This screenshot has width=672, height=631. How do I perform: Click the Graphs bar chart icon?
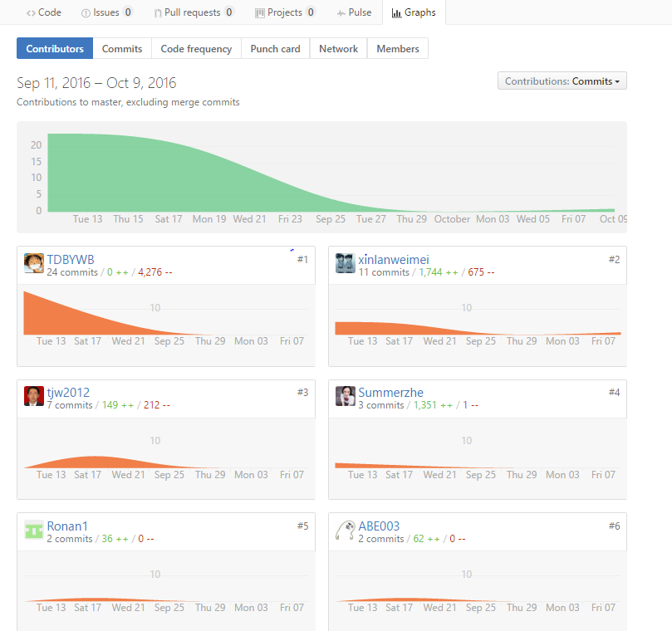tap(396, 13)
